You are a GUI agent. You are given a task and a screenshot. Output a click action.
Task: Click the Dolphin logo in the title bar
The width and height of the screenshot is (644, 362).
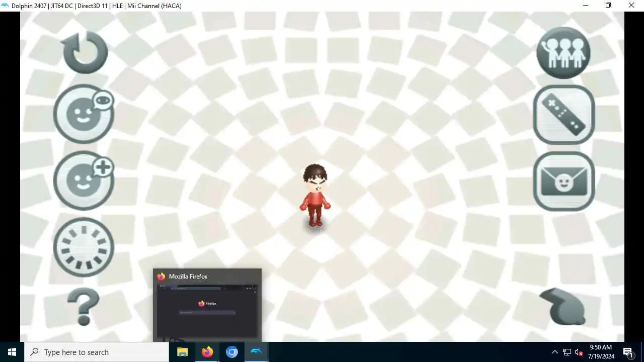point(5,6)
